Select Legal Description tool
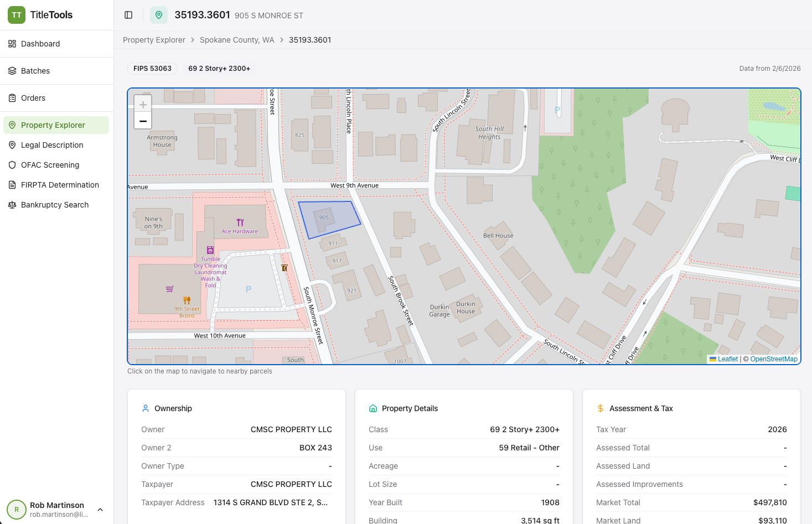Image resolution: width=812 pixels, height=524 pixels. (x=52, y=145)
